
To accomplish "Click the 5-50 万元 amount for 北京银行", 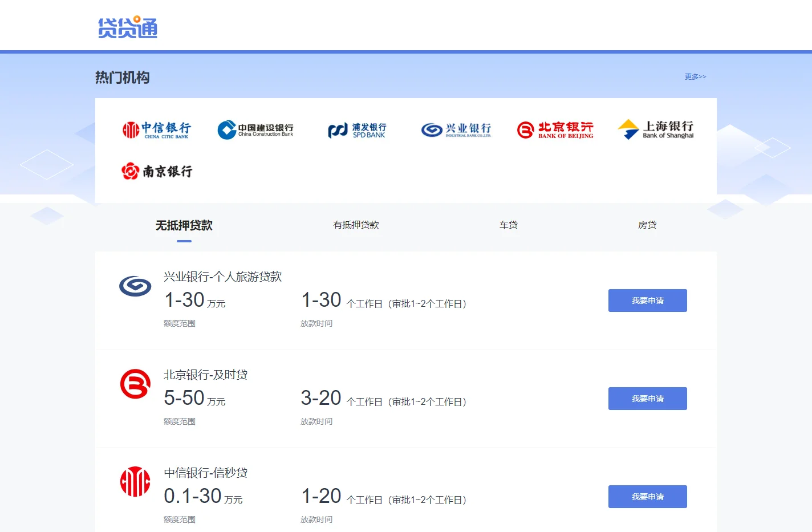I will [195, 399].
